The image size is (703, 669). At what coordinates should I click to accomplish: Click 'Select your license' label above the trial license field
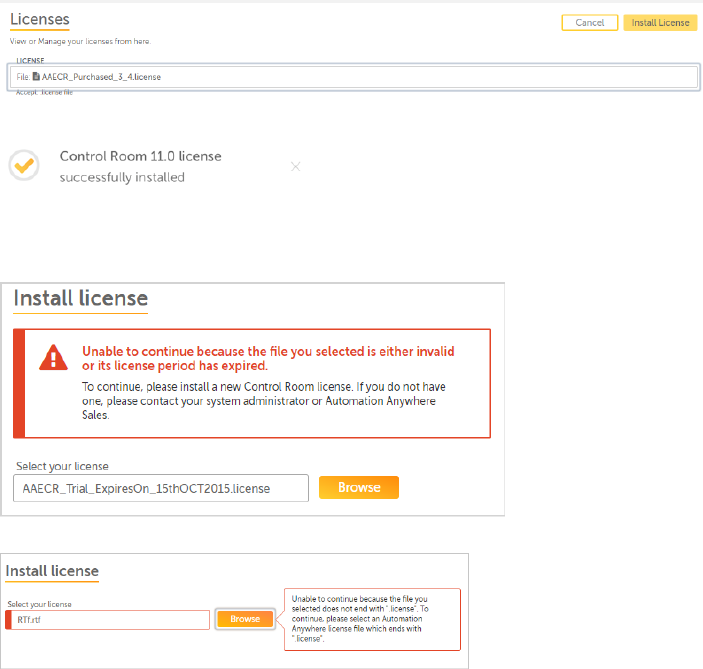click(62, 466)
